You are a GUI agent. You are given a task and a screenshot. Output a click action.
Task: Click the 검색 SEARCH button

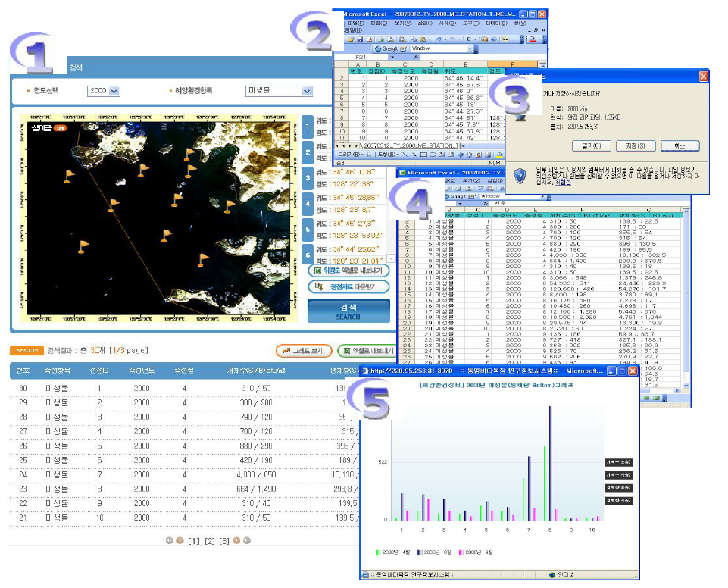coord(348,311)
